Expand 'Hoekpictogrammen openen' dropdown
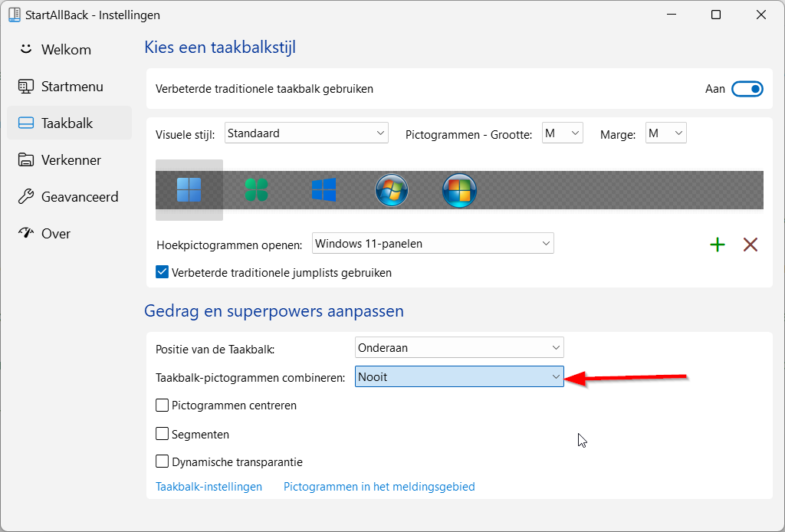This screenshot has width=785, height=532. click(x=432, y=243)
